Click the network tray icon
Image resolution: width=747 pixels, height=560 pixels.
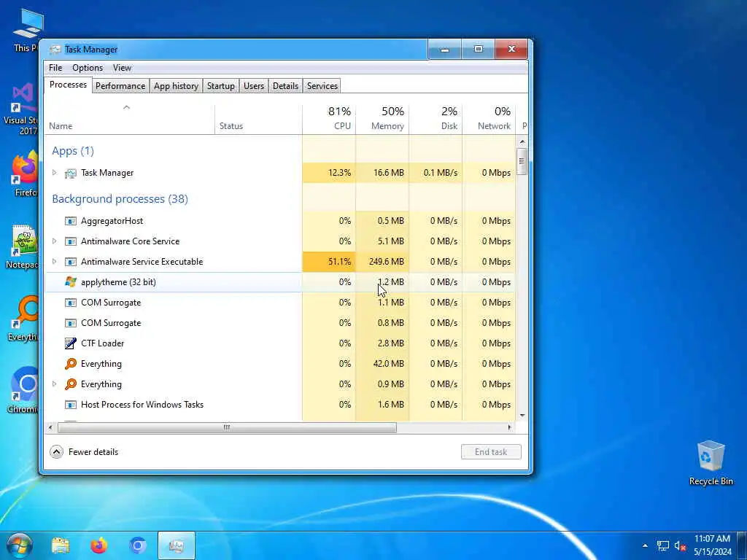tap(662, 545)
